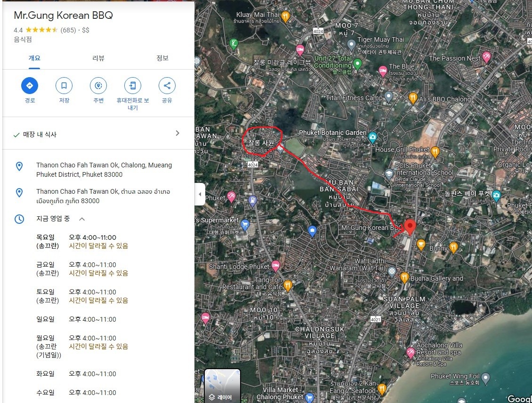Select Phuket Wing Foil marker
Viewport: 532px width, 403px height.
tap(486, 378)
